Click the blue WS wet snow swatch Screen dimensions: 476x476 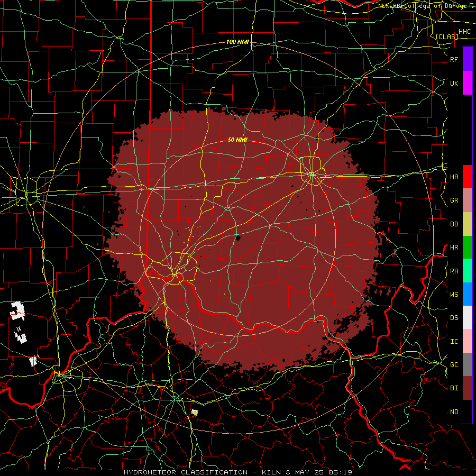[x=467, y=294]
